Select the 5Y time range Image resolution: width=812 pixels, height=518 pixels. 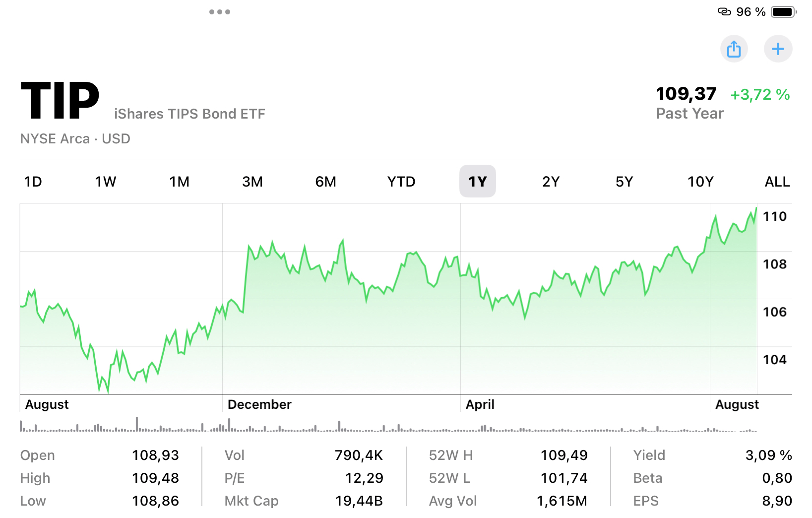(x=624, y=182)
